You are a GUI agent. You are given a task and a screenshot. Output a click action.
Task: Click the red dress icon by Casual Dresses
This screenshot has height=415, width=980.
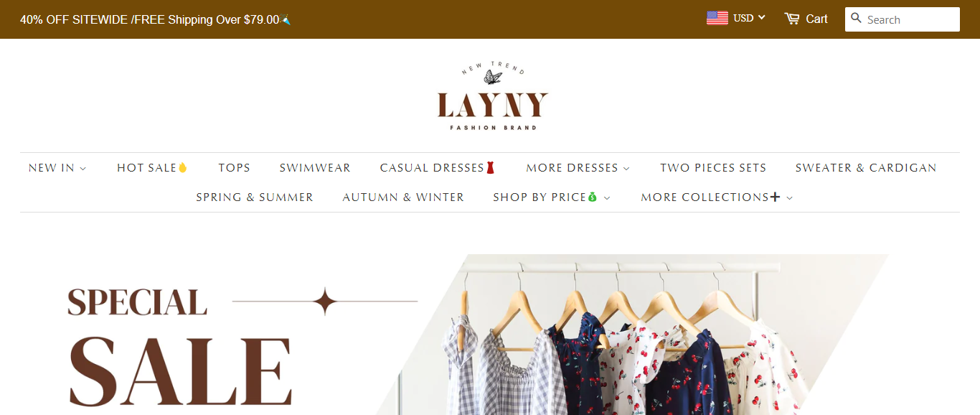point(491,168)
